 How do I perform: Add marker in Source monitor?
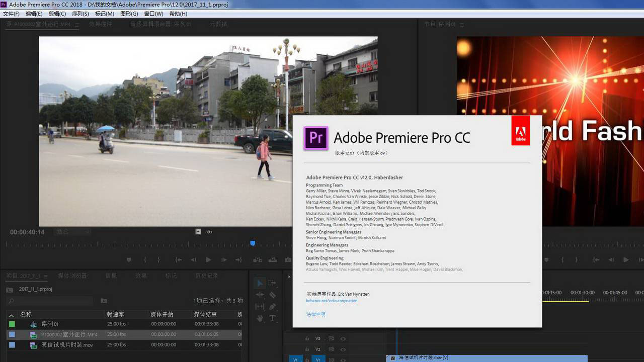129,260
